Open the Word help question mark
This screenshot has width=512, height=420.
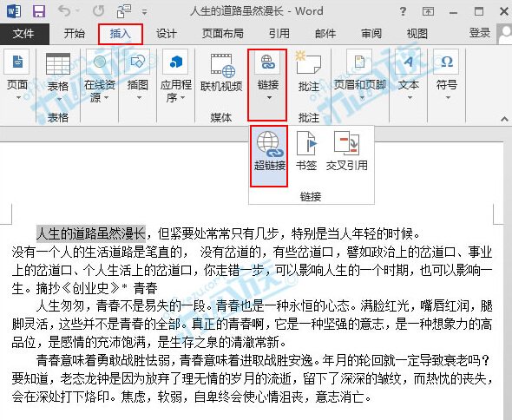point(404,12)
